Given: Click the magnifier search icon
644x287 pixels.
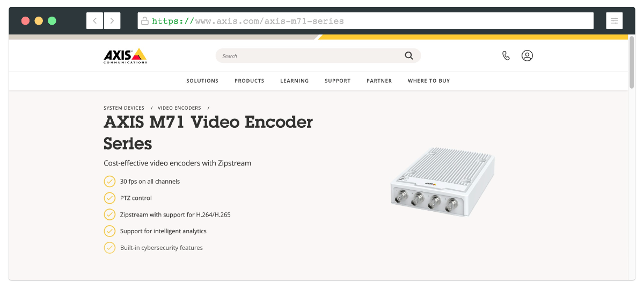Looking at the screenshot, I should tap(409, 55).
